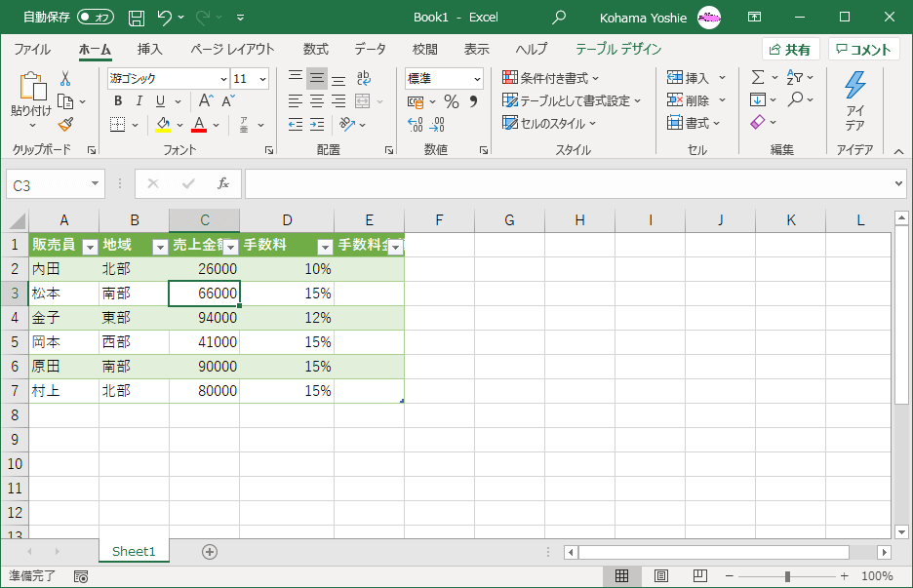Click the Wrap Text icon

click(363, 78)
